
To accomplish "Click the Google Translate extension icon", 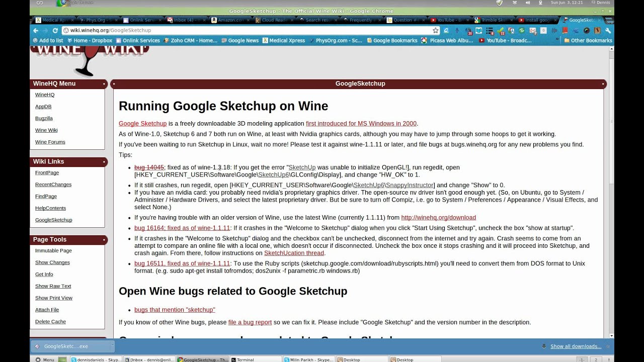I will (x=511, y=31).
